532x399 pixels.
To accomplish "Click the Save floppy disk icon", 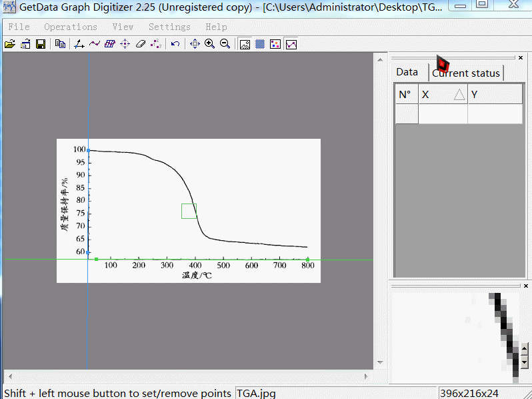I will [x=41, y=44].
